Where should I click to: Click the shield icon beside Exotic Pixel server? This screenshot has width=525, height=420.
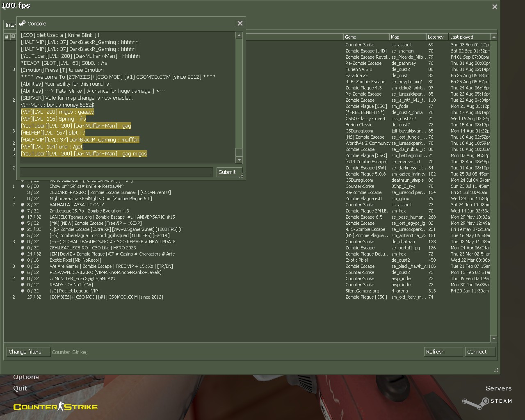click(x=23, y=260)
